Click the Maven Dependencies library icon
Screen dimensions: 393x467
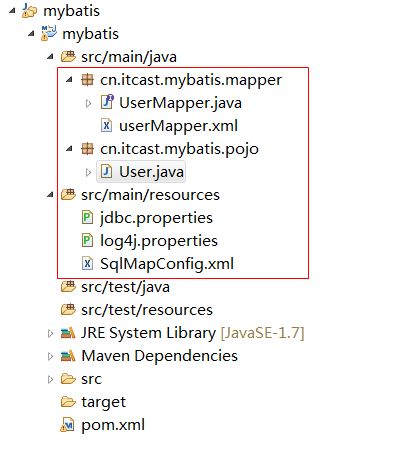68,356
